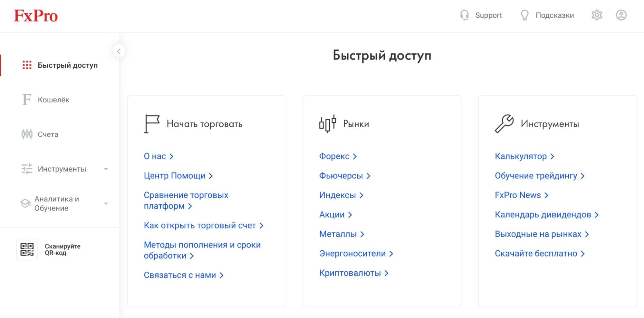
Task: Open Центр Помощи link
Action: 178,176
